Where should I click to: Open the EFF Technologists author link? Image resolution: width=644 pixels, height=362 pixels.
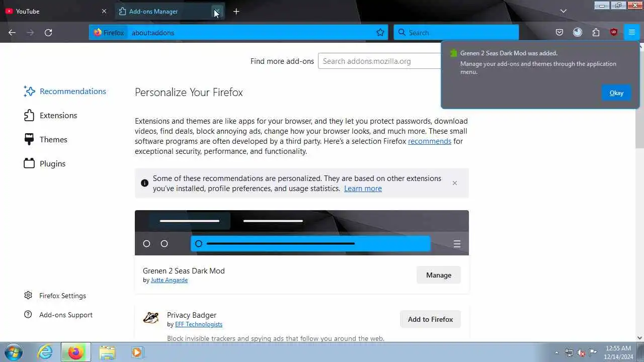[199, 324]
